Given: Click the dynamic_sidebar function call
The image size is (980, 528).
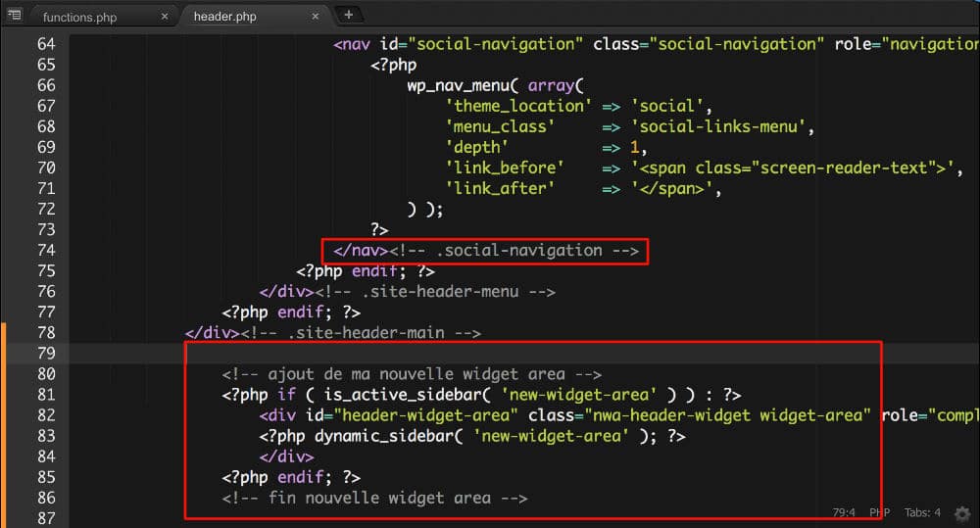Looking at the screenshot, I should (388, 436).
